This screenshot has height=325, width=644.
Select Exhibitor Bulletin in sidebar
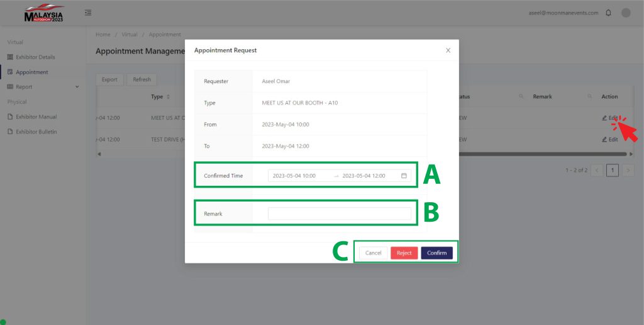point(36,132)
